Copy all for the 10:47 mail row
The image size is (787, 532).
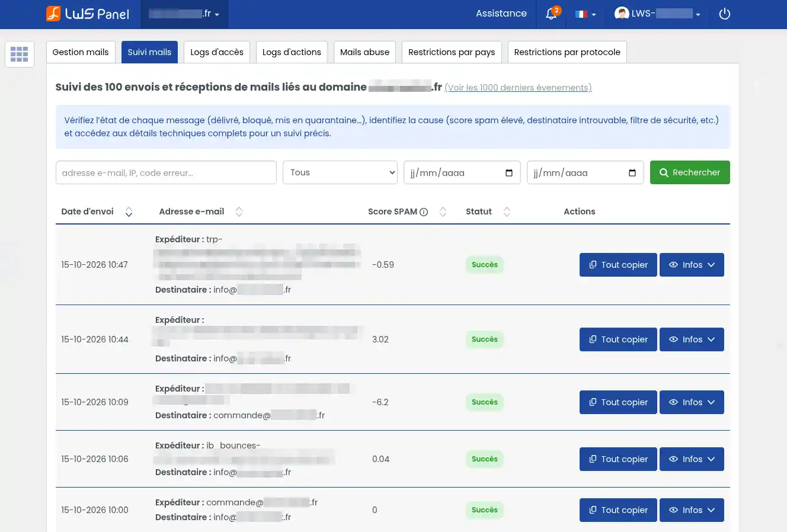click(x=618, y=265)
